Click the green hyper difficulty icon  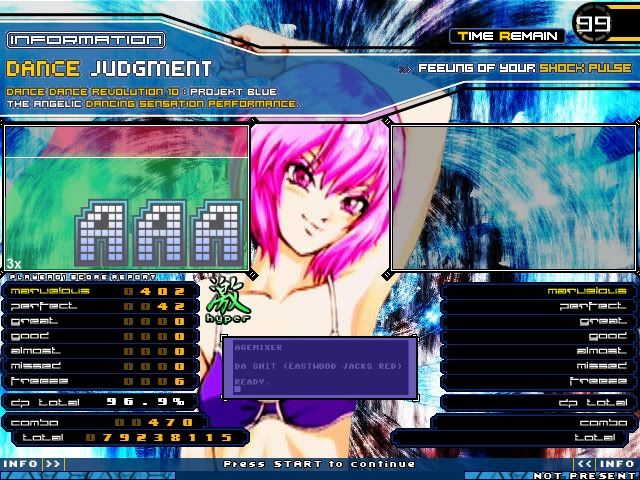[x=228, y=300]
